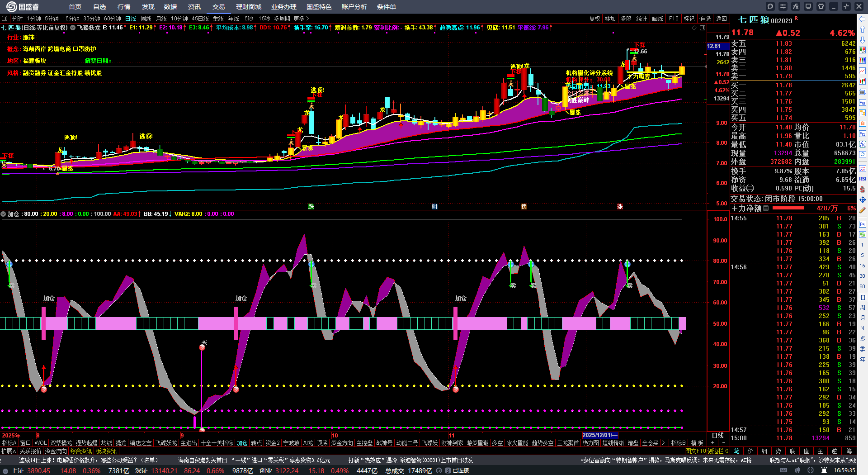Click the screen layout icon in title bar
The width and height of the screenshot is (868, 475).
click(x=808, y=6)
